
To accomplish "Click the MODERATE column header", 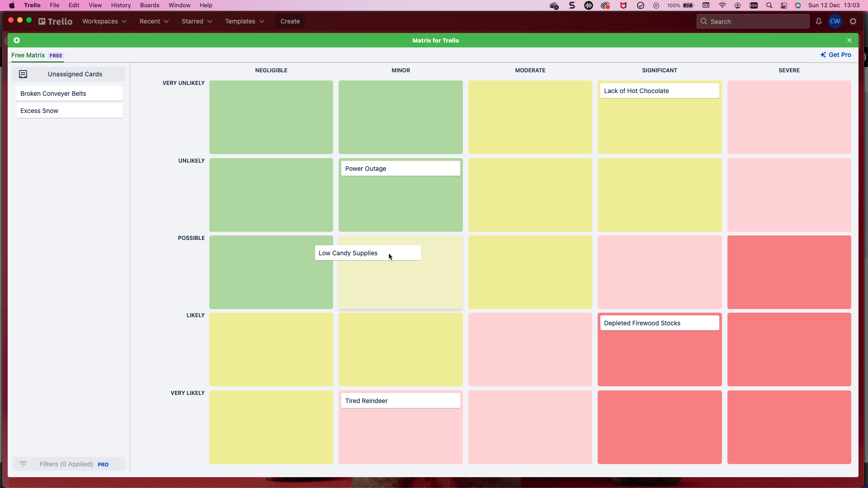I will point(530,70).
